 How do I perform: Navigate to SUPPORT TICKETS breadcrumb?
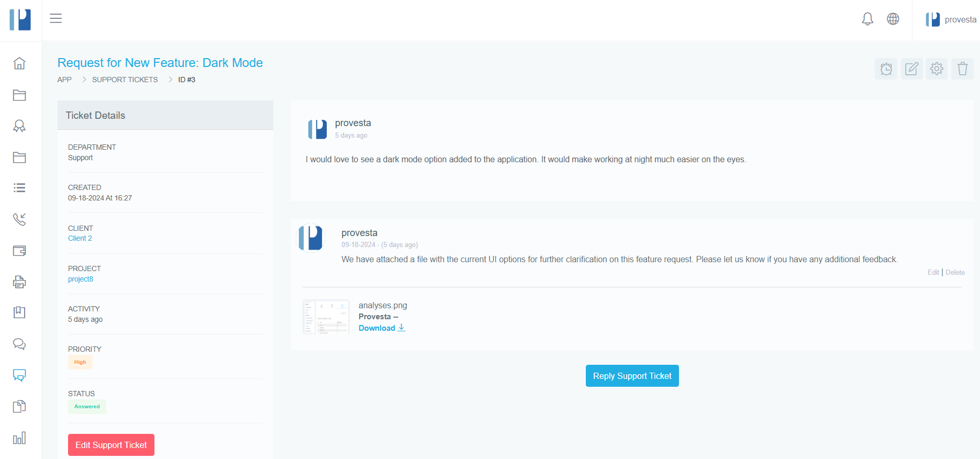125,80
